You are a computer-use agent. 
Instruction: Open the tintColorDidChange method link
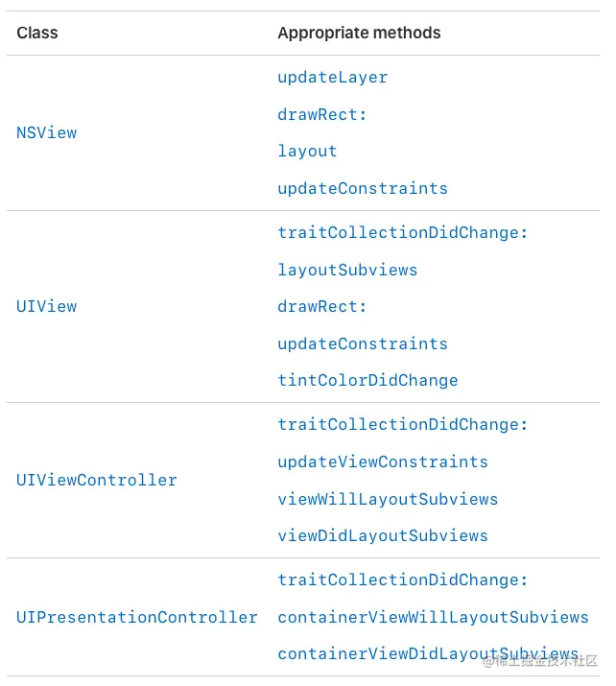coord(367,381)
